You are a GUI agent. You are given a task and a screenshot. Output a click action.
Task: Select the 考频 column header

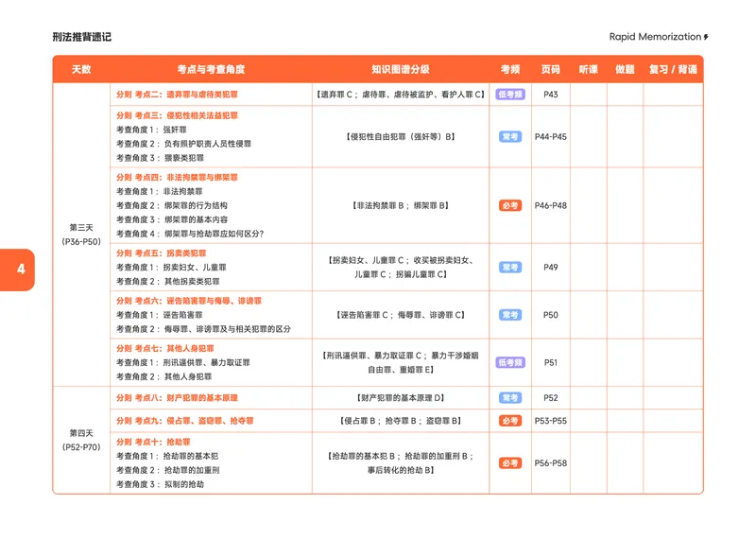pos(510,69)
